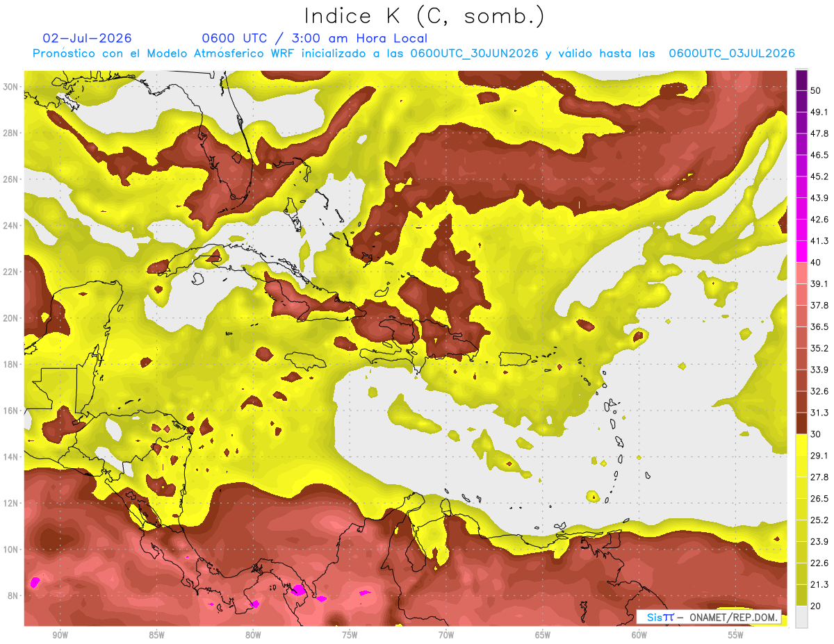The height and width of the screenshot is (644, 834).
Task: Click color scale value '31.3'
Action: [x=819, y=413]
